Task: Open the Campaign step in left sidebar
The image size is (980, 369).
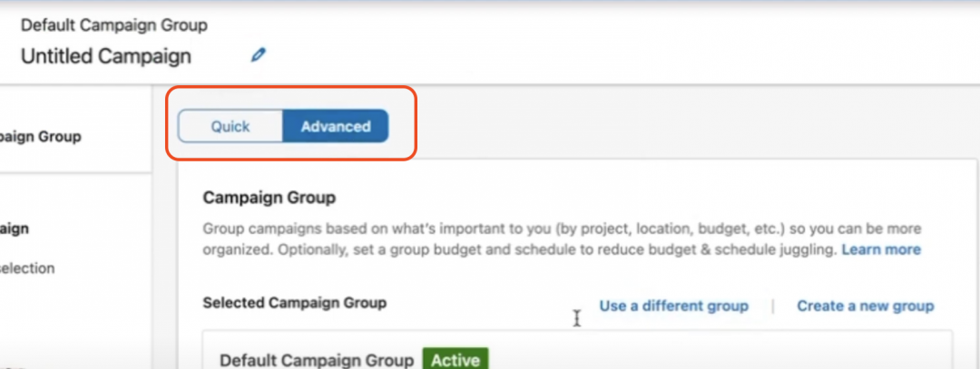Action: pyautogui.click(x=15, y=228)
